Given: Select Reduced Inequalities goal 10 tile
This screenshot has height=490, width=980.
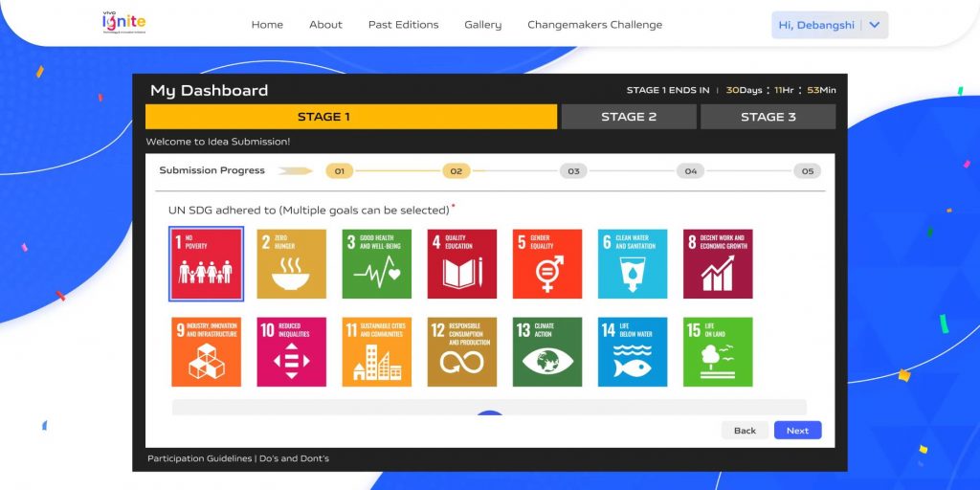Looking at the screenshot, I should pyautogui.click(x=291, y=352).
